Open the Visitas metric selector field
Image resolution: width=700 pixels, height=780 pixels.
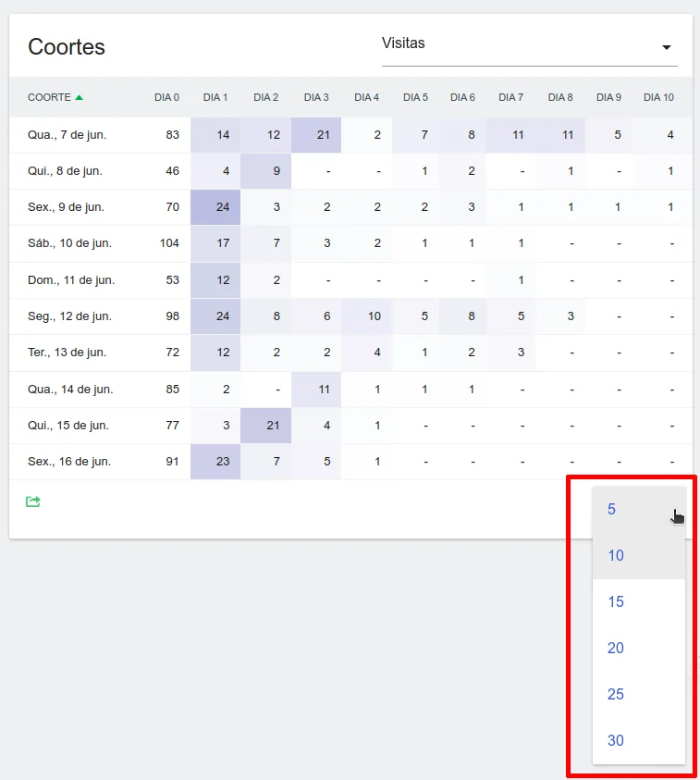518,43
